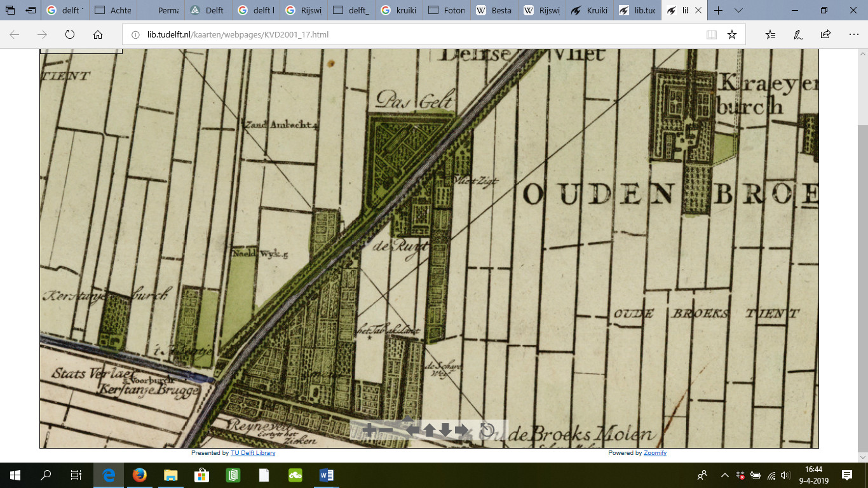Zoom out with the minus icon on map toolbar
The image size is (868, 488).
386,431
